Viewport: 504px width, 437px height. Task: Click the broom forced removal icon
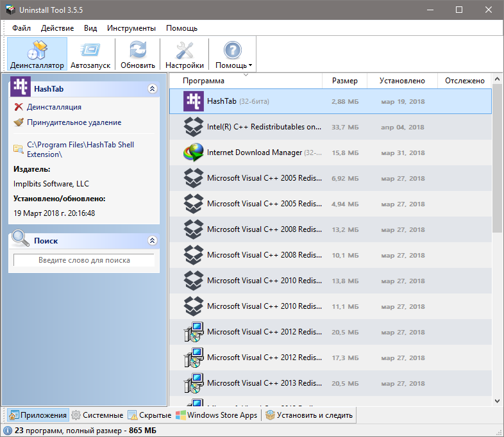click(19, 122)
